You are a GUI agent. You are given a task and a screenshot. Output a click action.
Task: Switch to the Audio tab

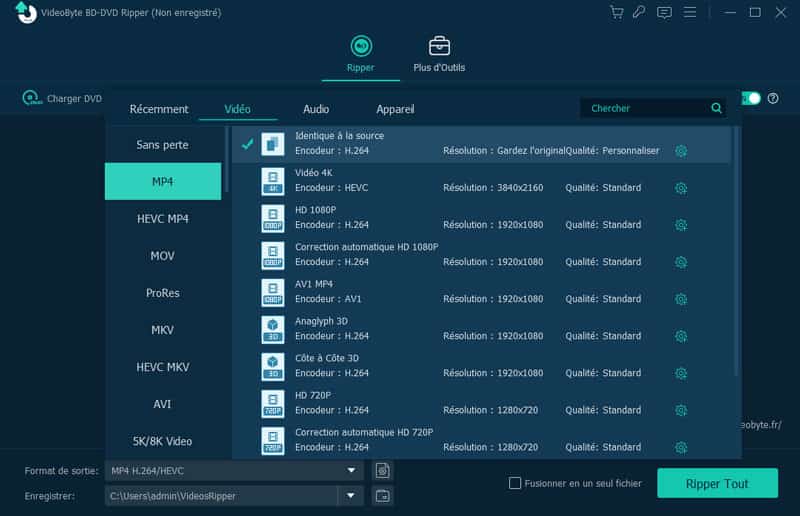316,109
